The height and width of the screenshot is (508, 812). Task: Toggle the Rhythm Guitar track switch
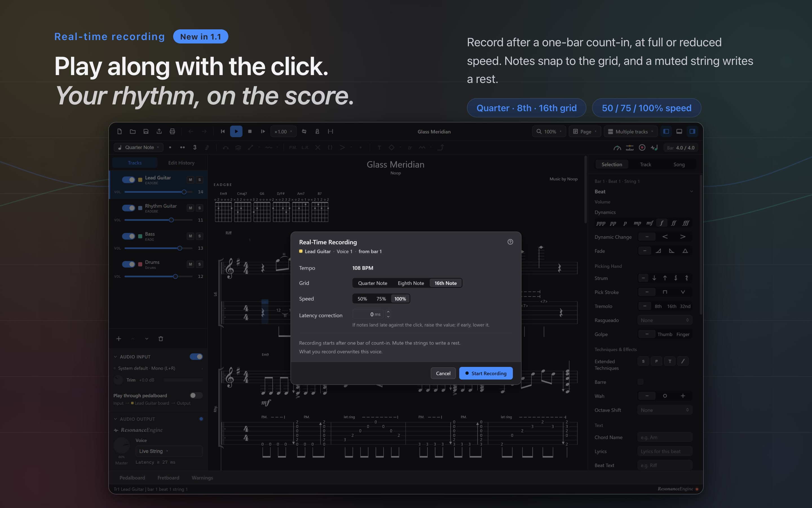pos(129,208)
